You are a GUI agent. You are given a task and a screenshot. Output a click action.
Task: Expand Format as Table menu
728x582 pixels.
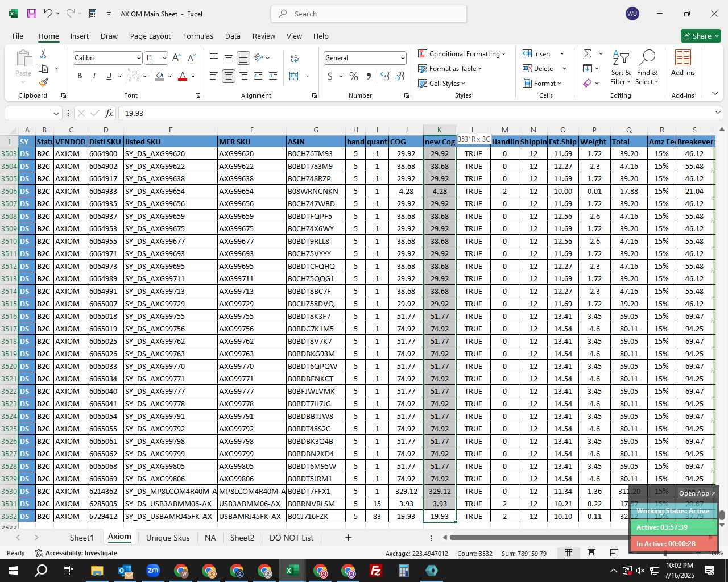pyautogui.click(x=450, y=68)
